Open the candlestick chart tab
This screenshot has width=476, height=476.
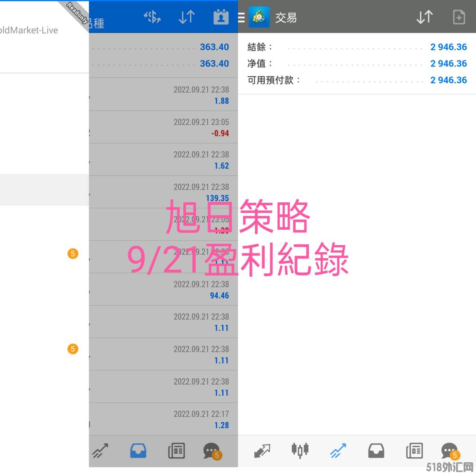tap(300, 451)
